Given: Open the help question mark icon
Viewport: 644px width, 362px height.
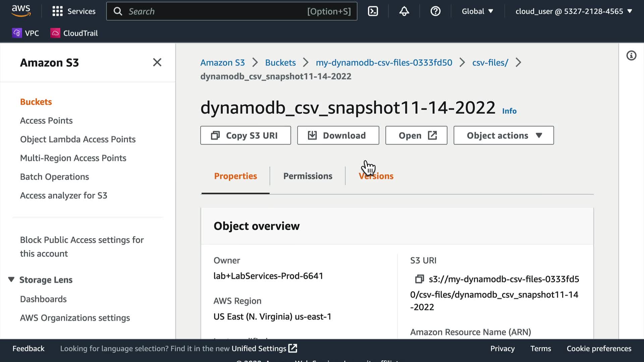Looking at the screenshot, I should pyautogui.click(x=435, y=11).
